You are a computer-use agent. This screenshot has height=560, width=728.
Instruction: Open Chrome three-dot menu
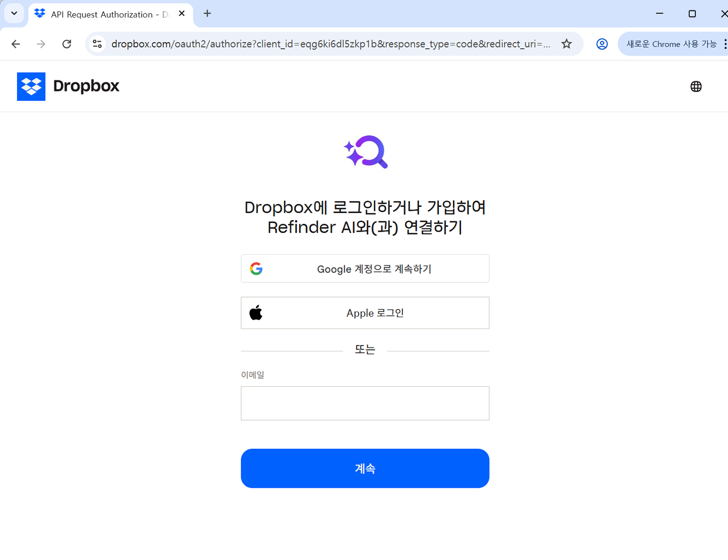725,44
